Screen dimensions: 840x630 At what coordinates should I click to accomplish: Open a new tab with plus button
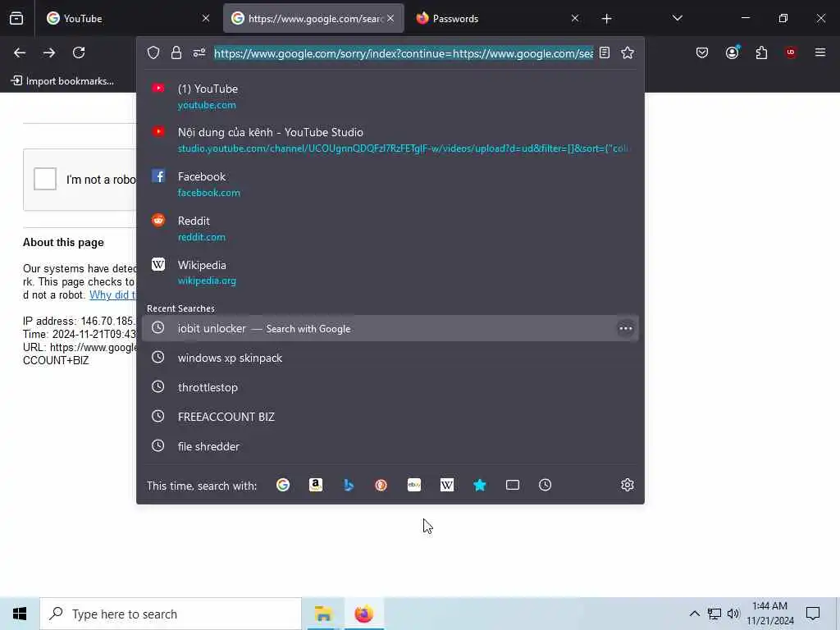[606, 19]
